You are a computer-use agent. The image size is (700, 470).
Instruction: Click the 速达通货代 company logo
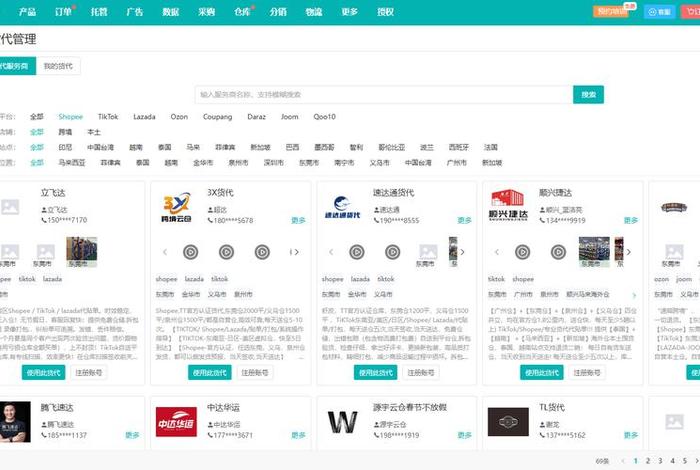342,208
